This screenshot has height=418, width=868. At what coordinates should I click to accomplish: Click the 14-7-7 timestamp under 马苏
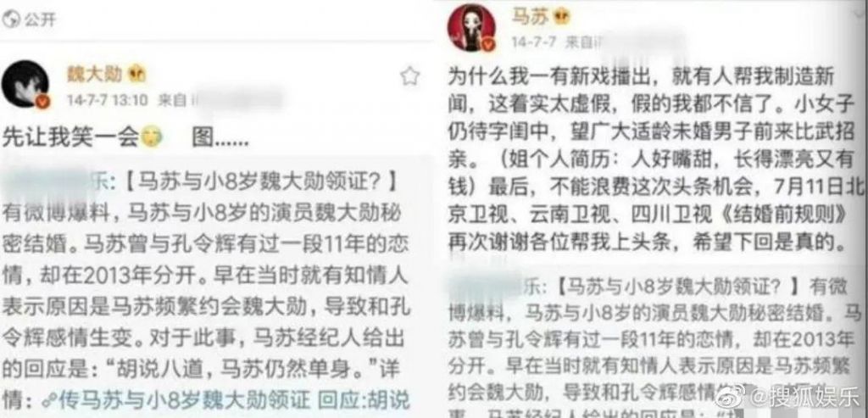click(x=534, y=42)
